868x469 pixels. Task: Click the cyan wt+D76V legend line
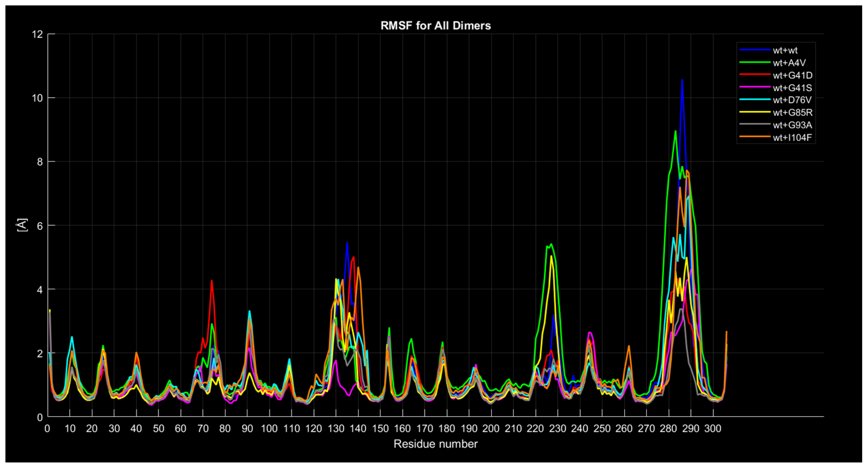coord(755,99)
